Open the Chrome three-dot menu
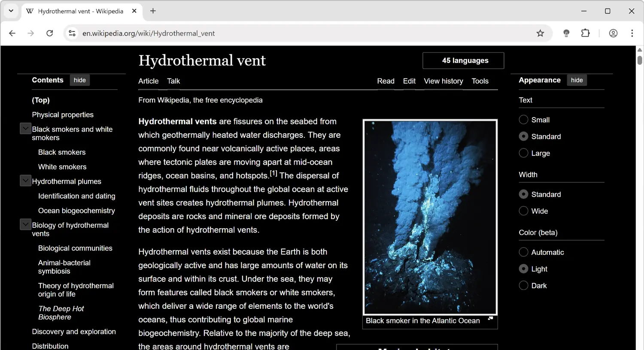This screenshot has height=350, width=644. [632, 33]
